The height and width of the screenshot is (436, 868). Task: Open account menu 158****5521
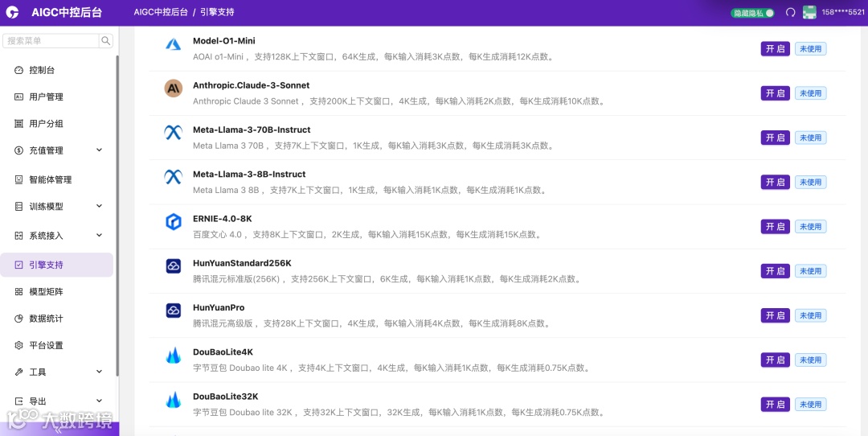842,12
